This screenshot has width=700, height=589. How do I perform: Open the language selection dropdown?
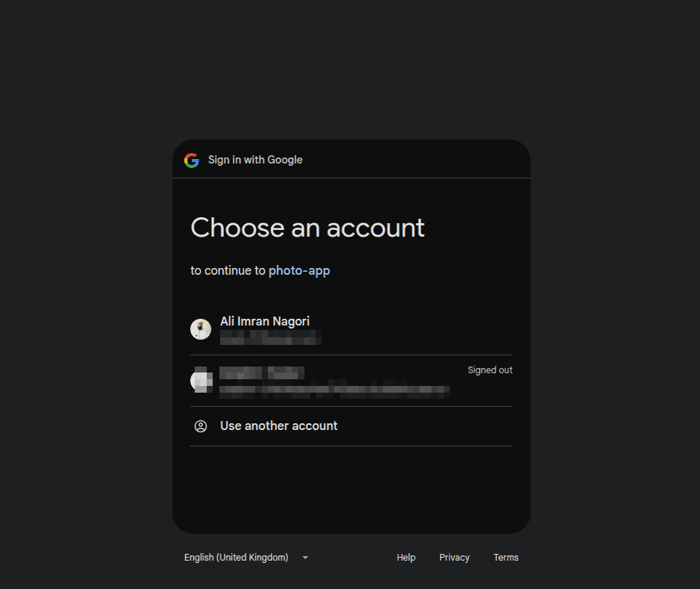[x=246, y=557]
